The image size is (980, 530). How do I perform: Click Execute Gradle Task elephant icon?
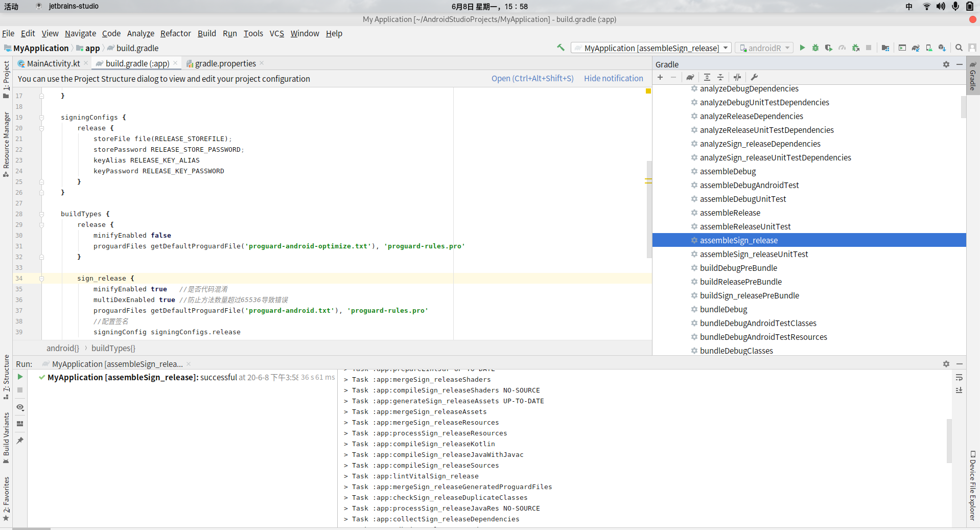[x=690, y=77]
